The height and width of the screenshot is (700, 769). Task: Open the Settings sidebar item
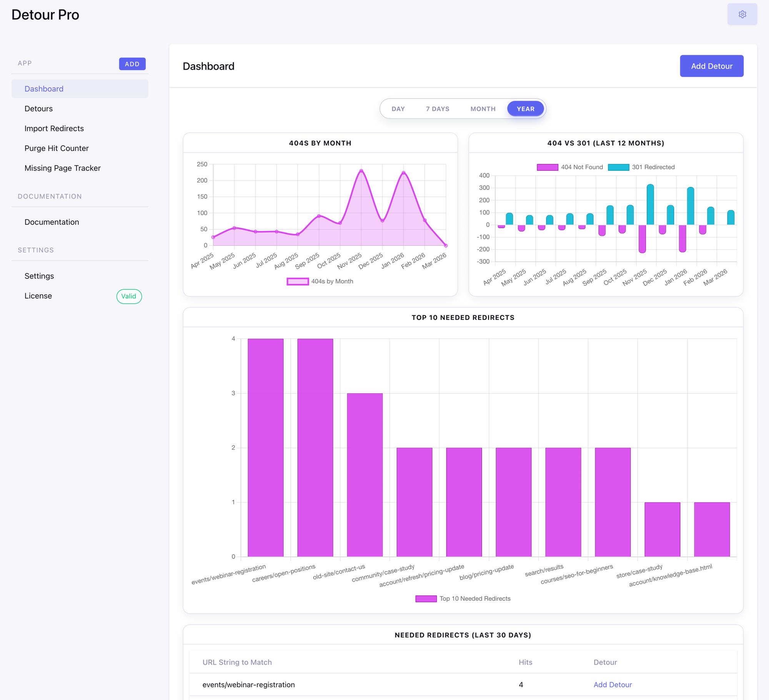point(39,276)
